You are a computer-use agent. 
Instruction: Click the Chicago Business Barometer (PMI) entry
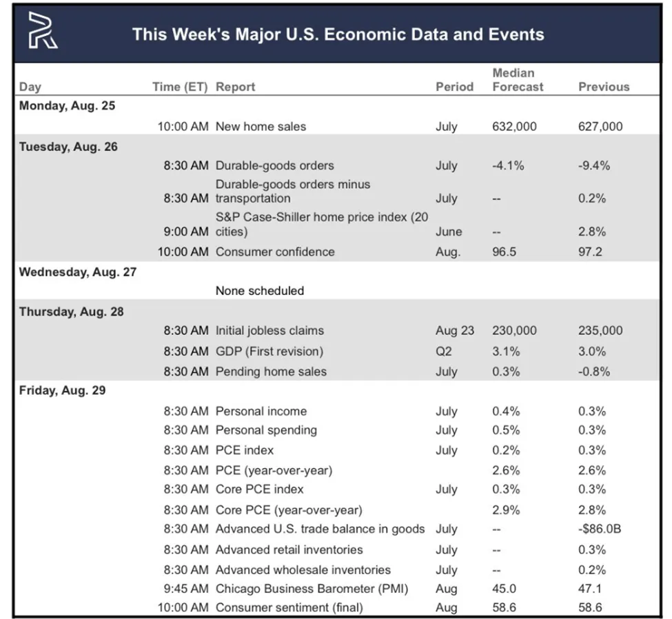coord(312,589)
